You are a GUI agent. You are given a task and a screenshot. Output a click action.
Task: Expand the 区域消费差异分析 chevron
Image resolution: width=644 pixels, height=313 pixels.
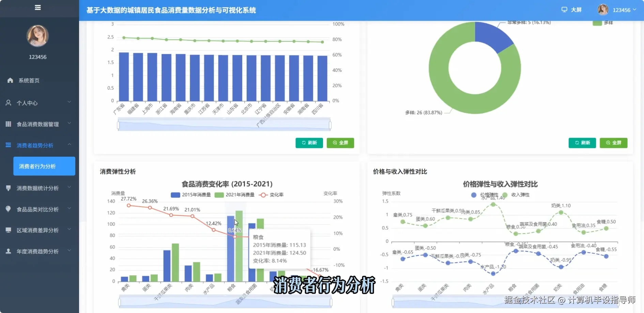(x=69, y=229)
